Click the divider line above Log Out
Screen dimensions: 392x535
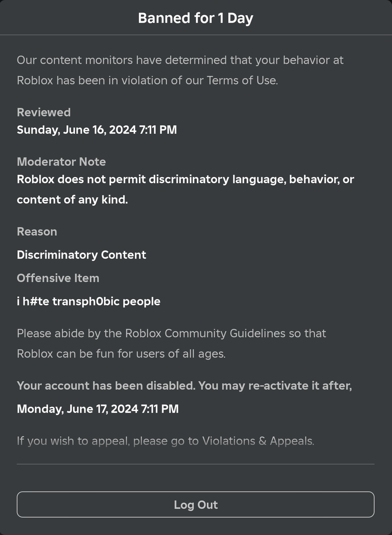pos(196,464)
